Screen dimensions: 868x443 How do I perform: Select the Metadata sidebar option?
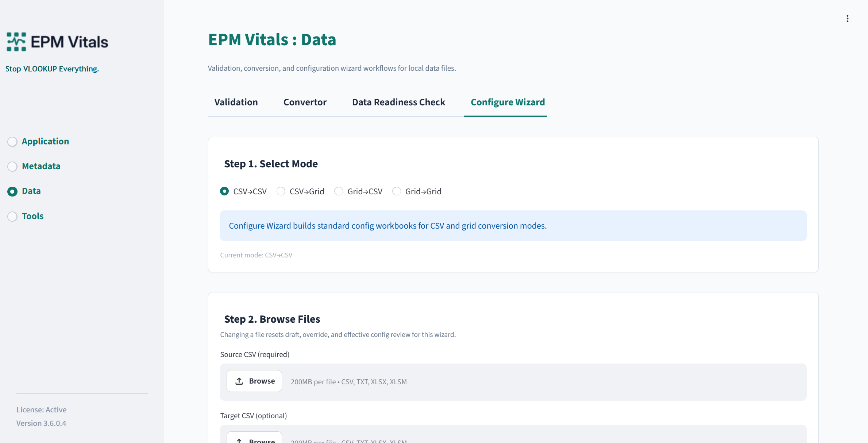(34, 166)
